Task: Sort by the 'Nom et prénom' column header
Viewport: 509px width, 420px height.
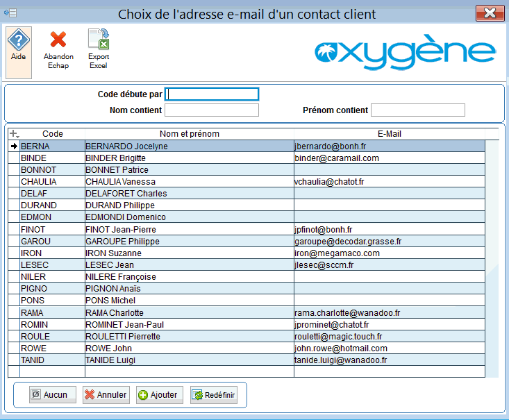Action: click(189, 134)
